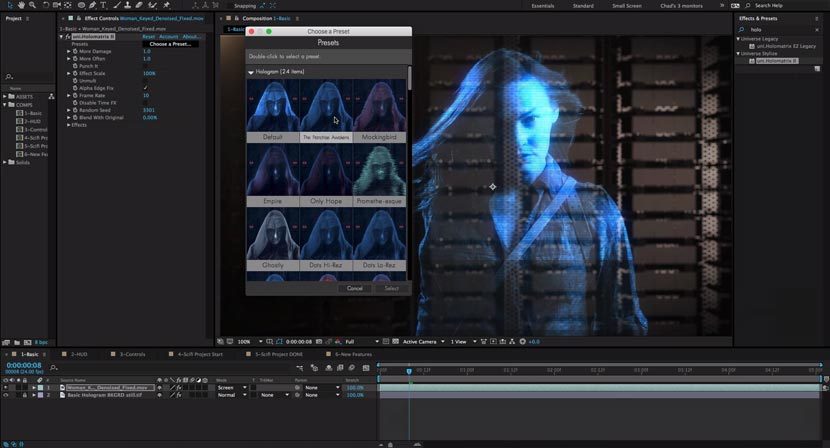Image resolution: width=830 pixels, height=448 pixels.
Task: Click the Composition mini-flowchart icon in timeline
Action: coord(300,368)
